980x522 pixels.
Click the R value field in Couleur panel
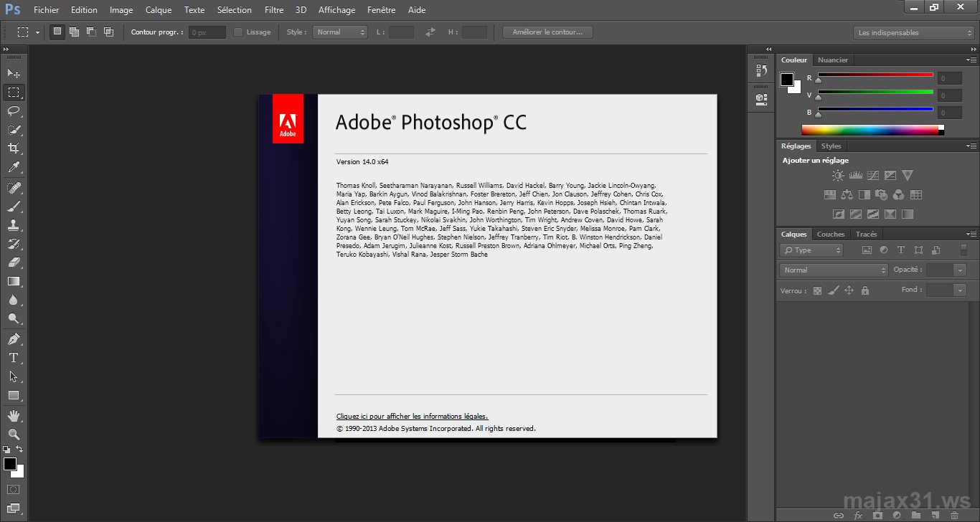point(950,78)
